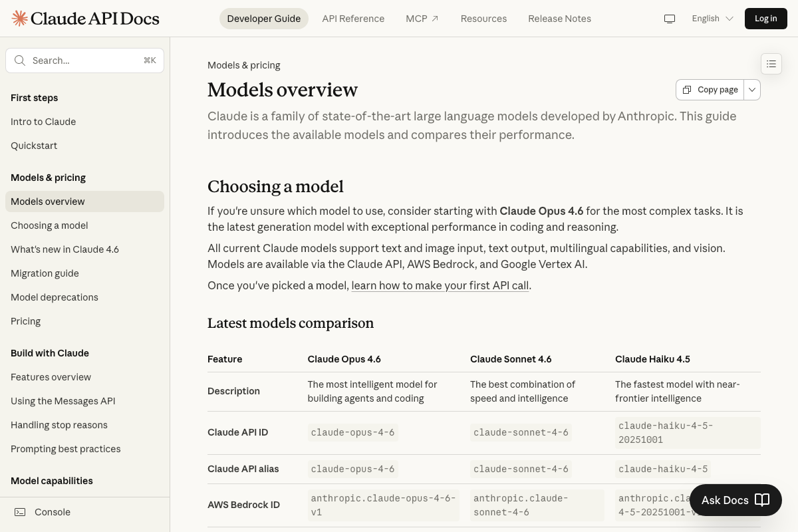Open Features overview in sidebar
The width and height of the screenshot is (798, 532).
coord(51,377)
